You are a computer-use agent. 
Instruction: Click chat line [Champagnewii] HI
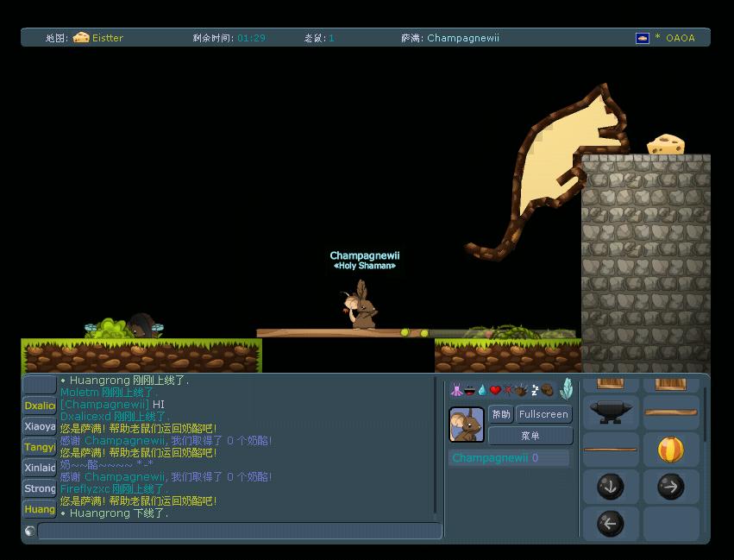[112, 404]
